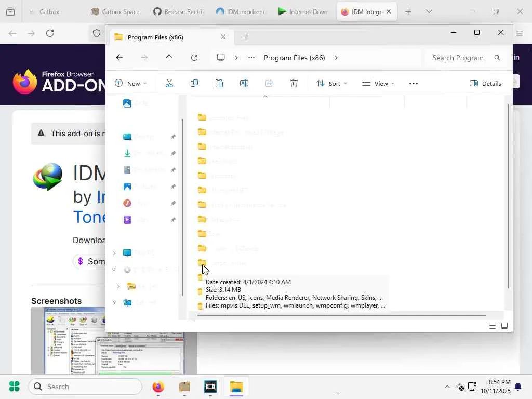The width and height of the screenshot is (532, 399).
Task: Open the Sort dropdown menu
Action: click(331, 84)
